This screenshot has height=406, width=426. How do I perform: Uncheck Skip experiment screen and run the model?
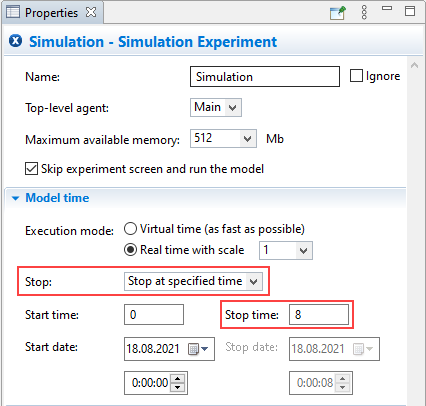tap(31, 169)
